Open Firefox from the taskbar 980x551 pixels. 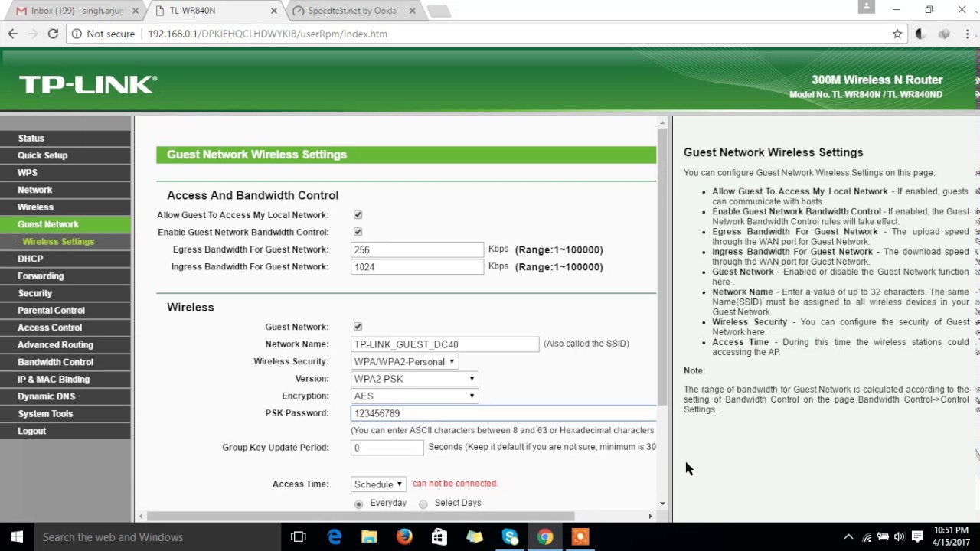click(x=404, y=537)
